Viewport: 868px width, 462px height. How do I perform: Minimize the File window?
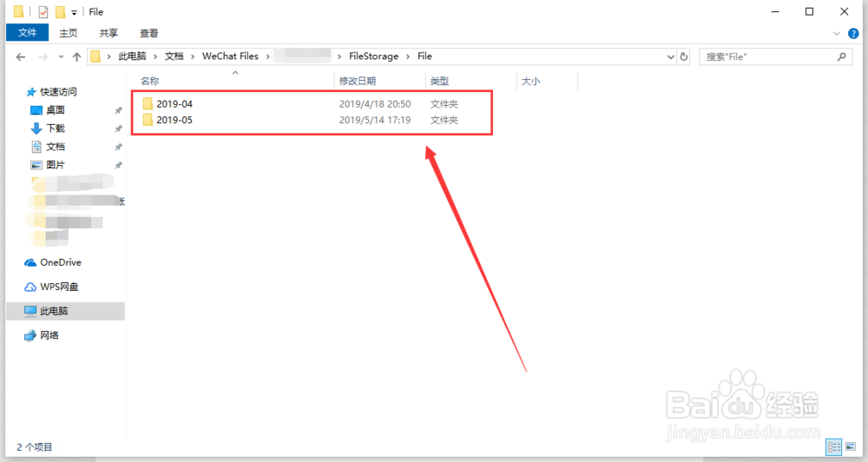click(x=775, y=11)
